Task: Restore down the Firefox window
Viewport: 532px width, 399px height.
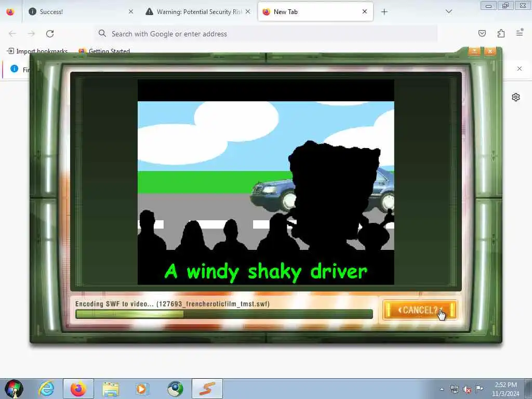Action: pyautogui.click(x=506, y=6)
